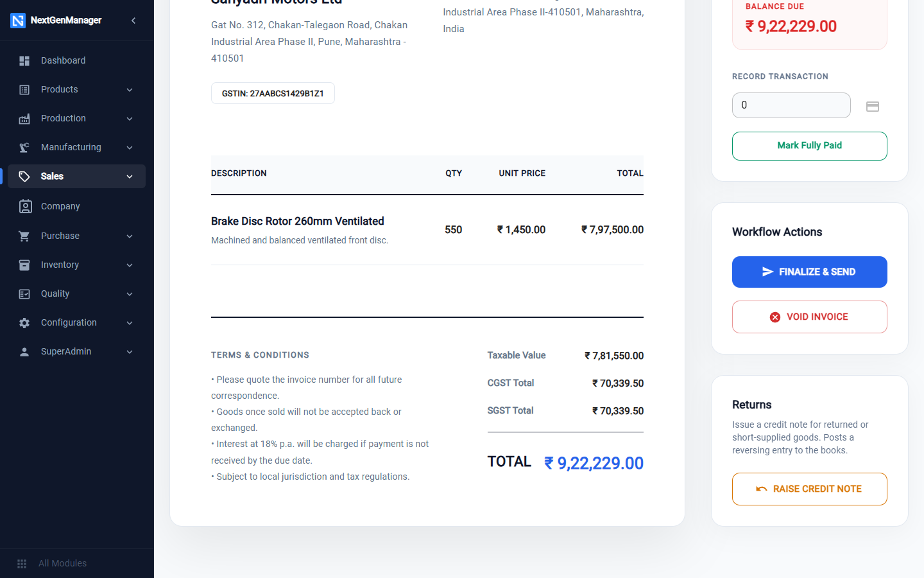Click the Products list icon
Image resolution: width=924 pixels, height=578 pixels.
click(x=24, y=89)
